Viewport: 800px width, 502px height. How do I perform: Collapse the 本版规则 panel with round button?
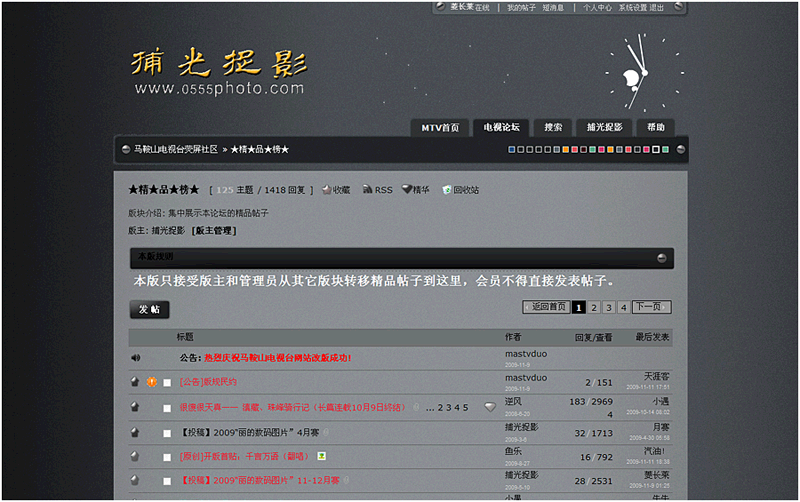coord(661,258)
